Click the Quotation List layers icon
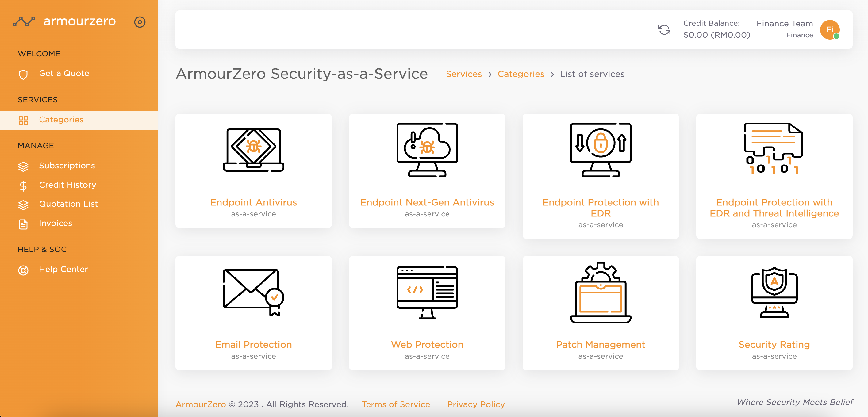 coord(23,205)
